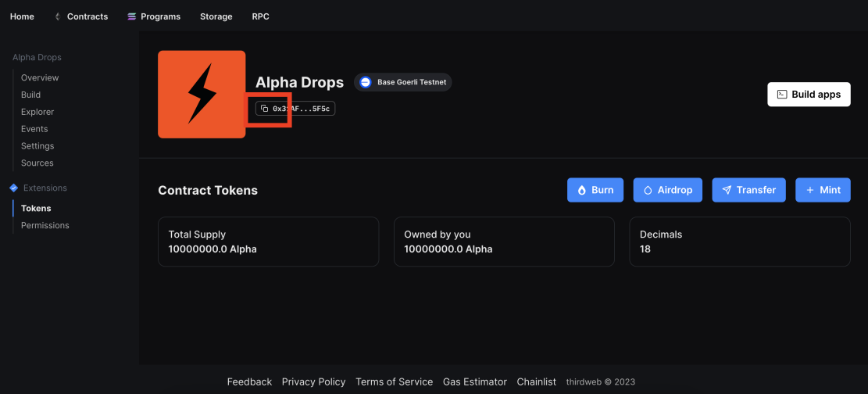Open the Feedback footer link
868x394 pixels.
250,381
